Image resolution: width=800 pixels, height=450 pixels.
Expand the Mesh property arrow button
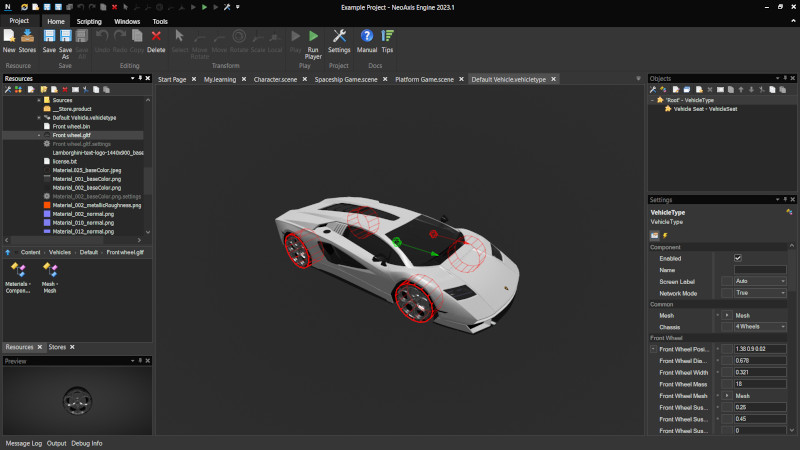pos(728,315)
